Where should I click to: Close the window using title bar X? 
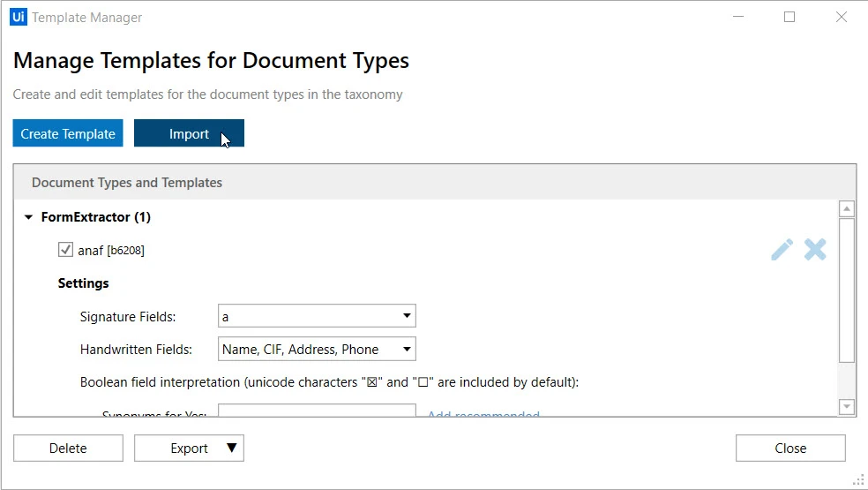click(x=842, y=17)
